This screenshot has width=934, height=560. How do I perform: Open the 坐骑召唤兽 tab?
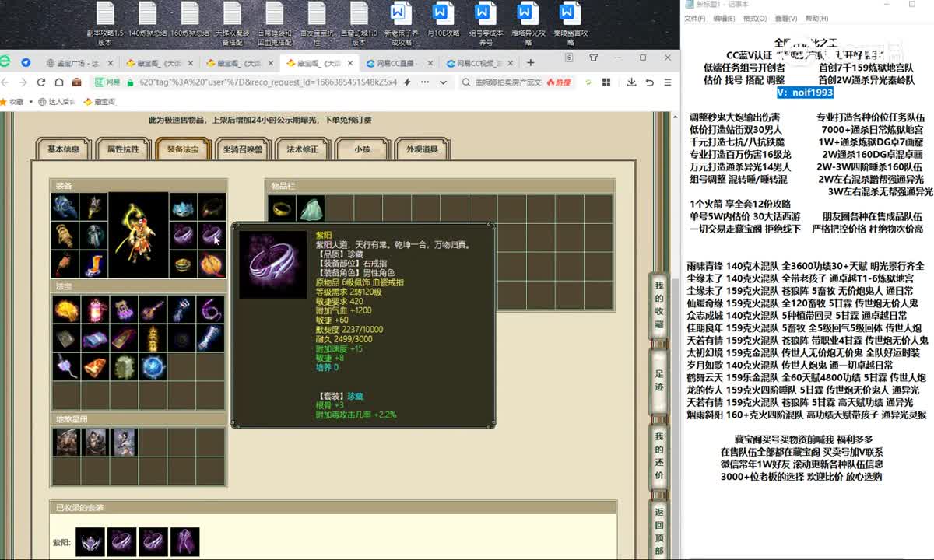tap(243, 149)
